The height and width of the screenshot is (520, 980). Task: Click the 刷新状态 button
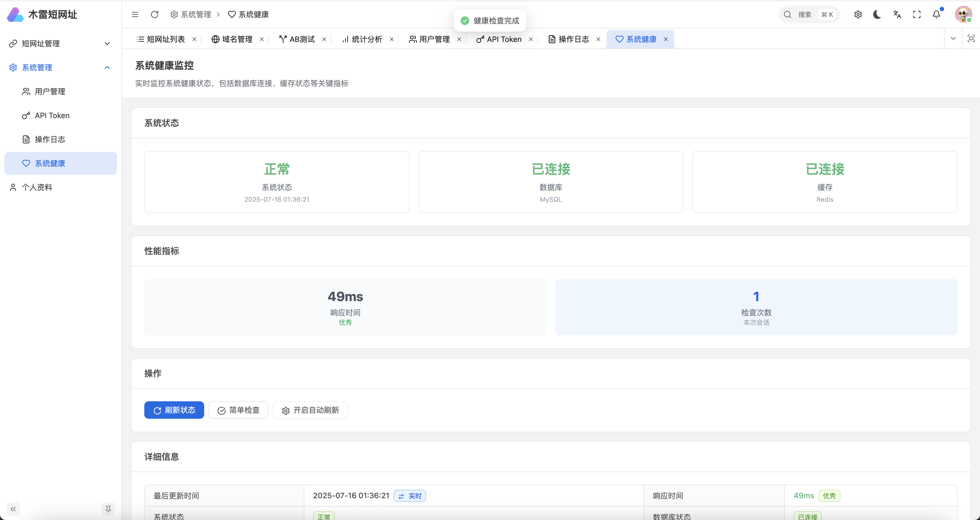tap(174, 410)
